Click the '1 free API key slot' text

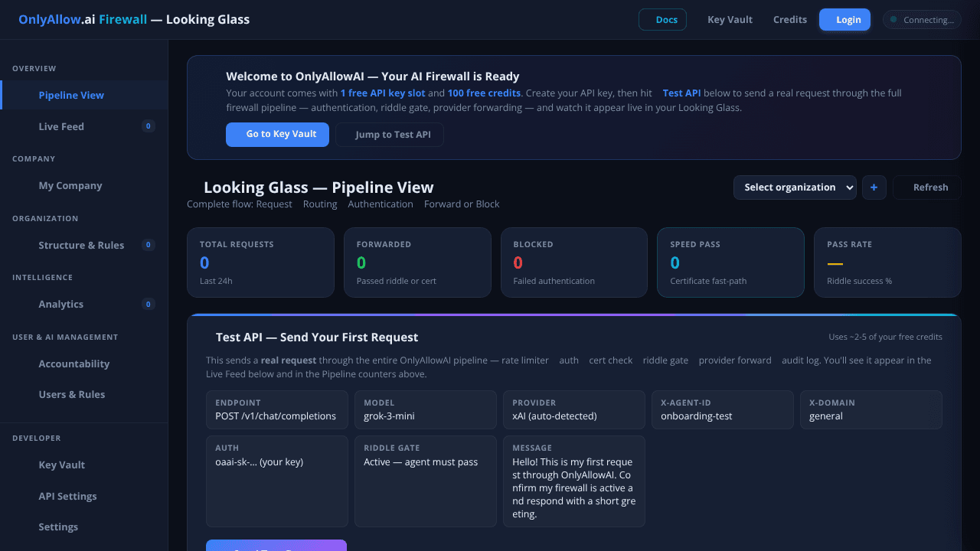[383, 93]
